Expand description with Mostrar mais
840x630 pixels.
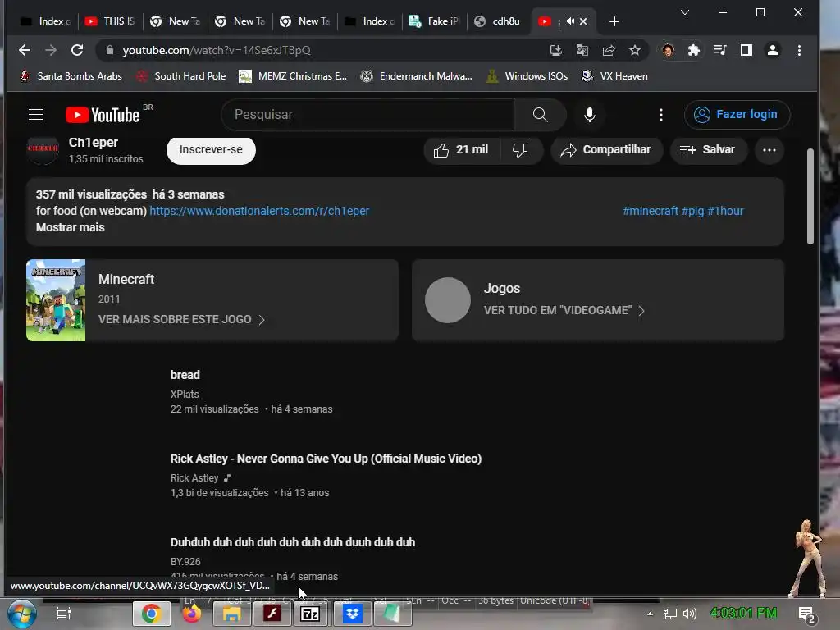71,227
